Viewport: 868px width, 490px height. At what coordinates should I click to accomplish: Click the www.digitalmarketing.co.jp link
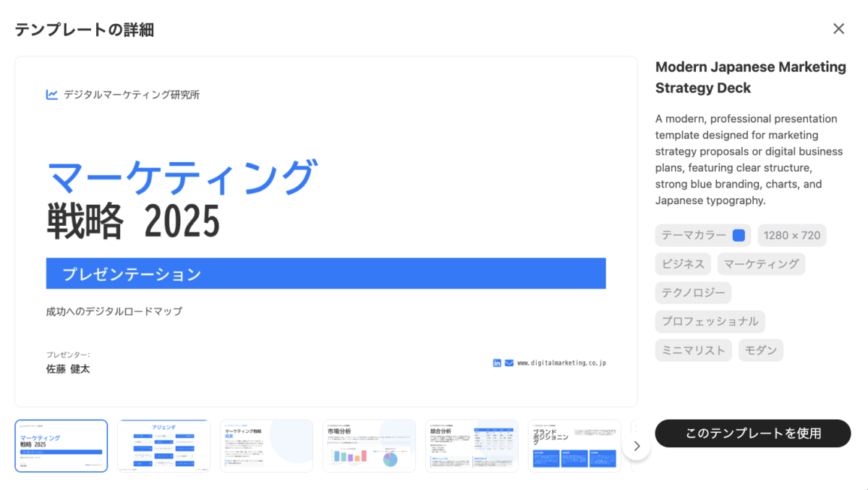(x=561, y=363)
